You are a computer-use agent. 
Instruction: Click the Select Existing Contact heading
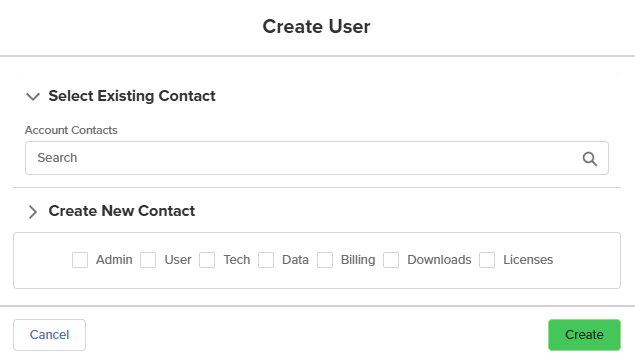click(x=132, y=96)
